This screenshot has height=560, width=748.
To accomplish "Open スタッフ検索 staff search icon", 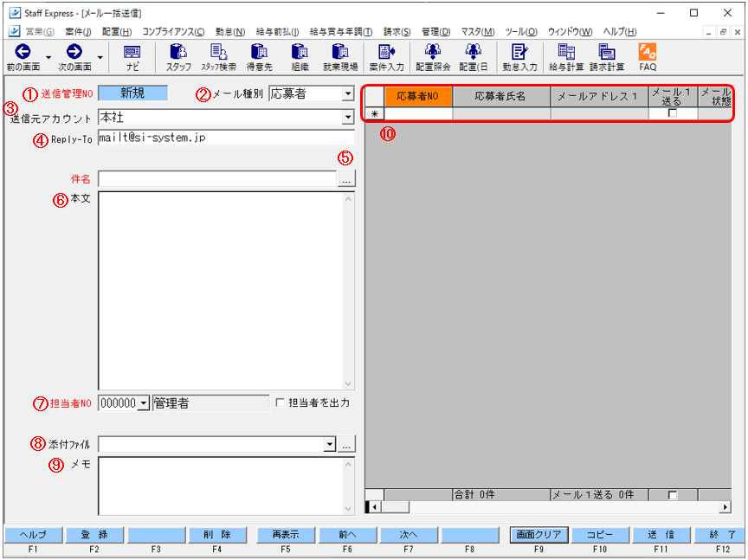I will 219,52.
